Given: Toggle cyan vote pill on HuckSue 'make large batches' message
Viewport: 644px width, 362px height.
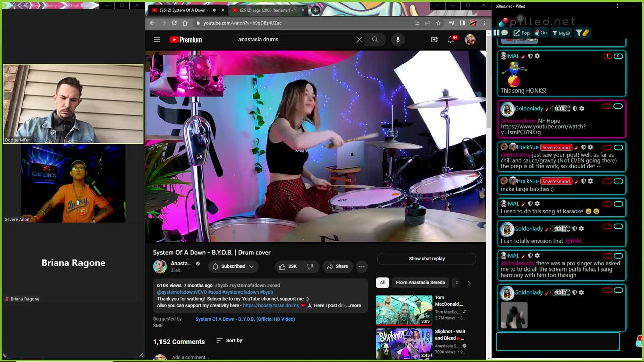Looking at the screenshot, I should click(x=618, y=181).
